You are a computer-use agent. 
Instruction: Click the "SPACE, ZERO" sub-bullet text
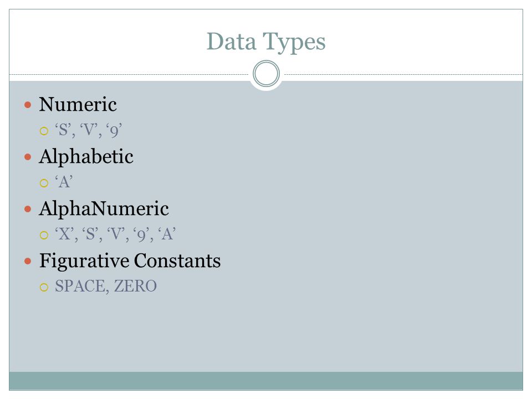(x=106, y=287)
